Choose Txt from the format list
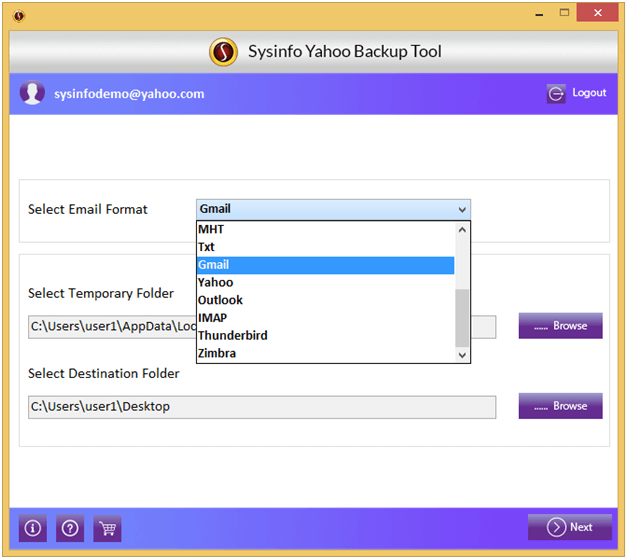The image size is (628, 560). pos(326,248)
